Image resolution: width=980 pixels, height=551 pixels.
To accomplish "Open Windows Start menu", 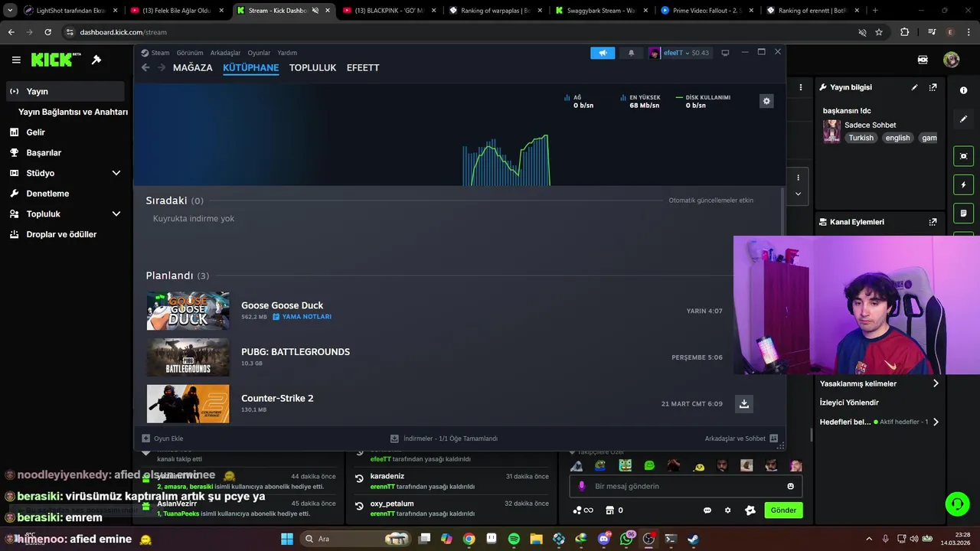I will pos(286,539).
